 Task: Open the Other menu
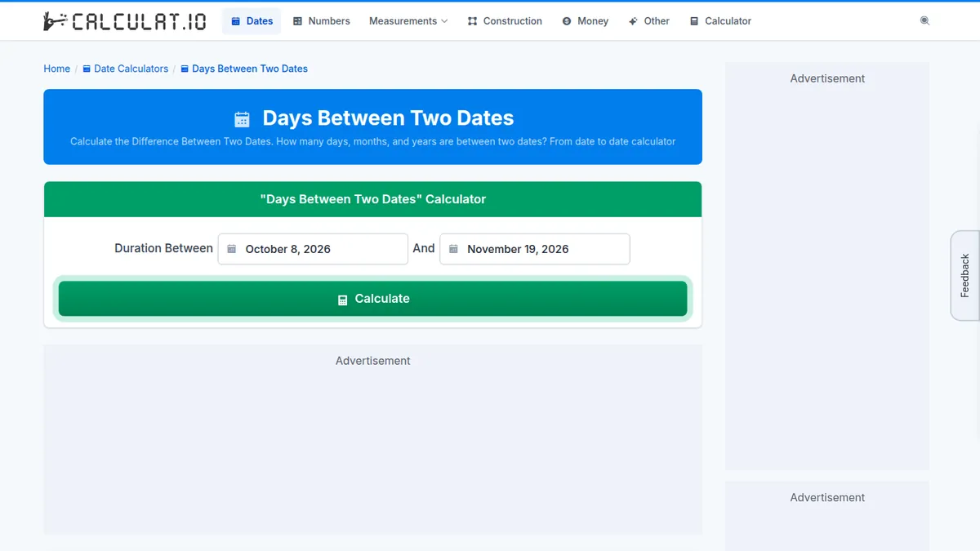click(648, 21)
